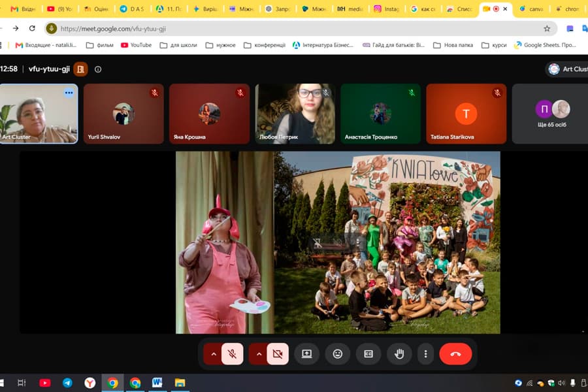This screenshot has height=392, width=588.
Task: Select Yurii Shvalov participant tile
Action: coord(123,114)
